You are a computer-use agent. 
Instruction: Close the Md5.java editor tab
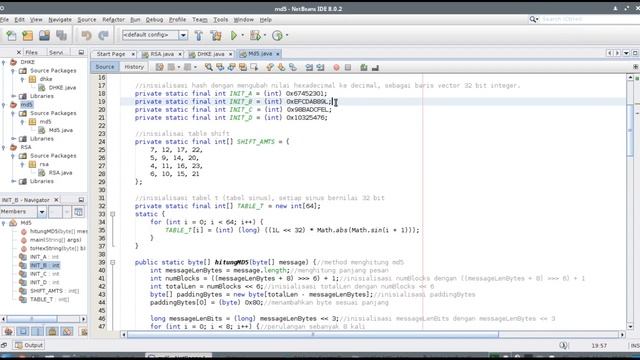click(278, 54)
